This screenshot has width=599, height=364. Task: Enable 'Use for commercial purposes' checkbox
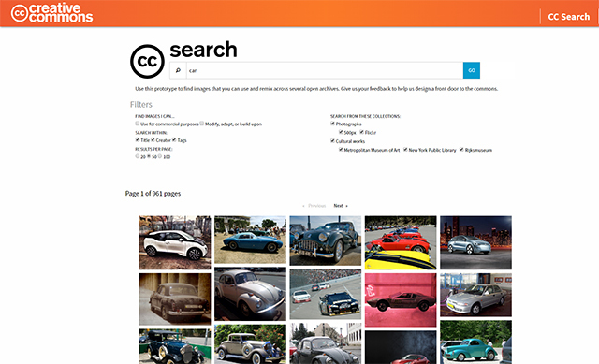[x=138, y=124]
